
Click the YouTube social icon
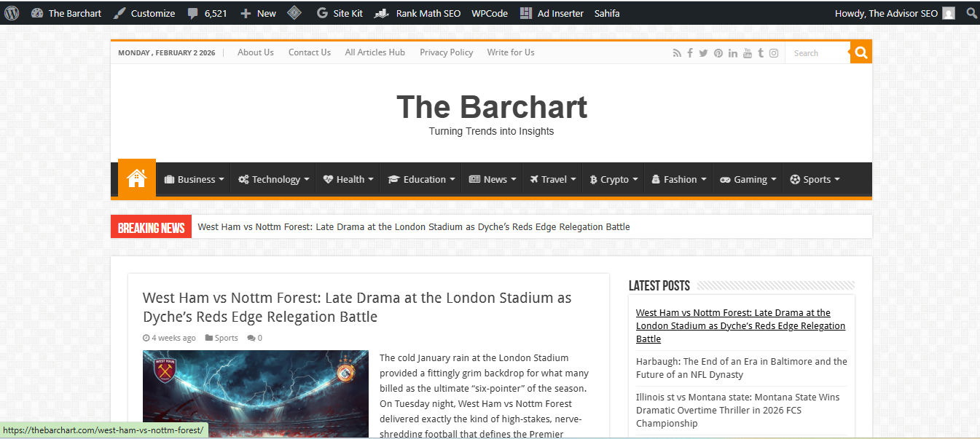[748, 53]
